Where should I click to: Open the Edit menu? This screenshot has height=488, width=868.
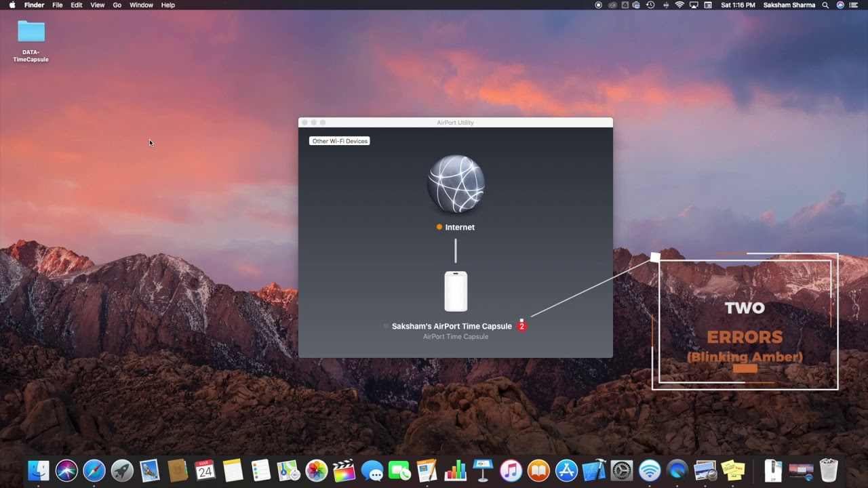77,5
